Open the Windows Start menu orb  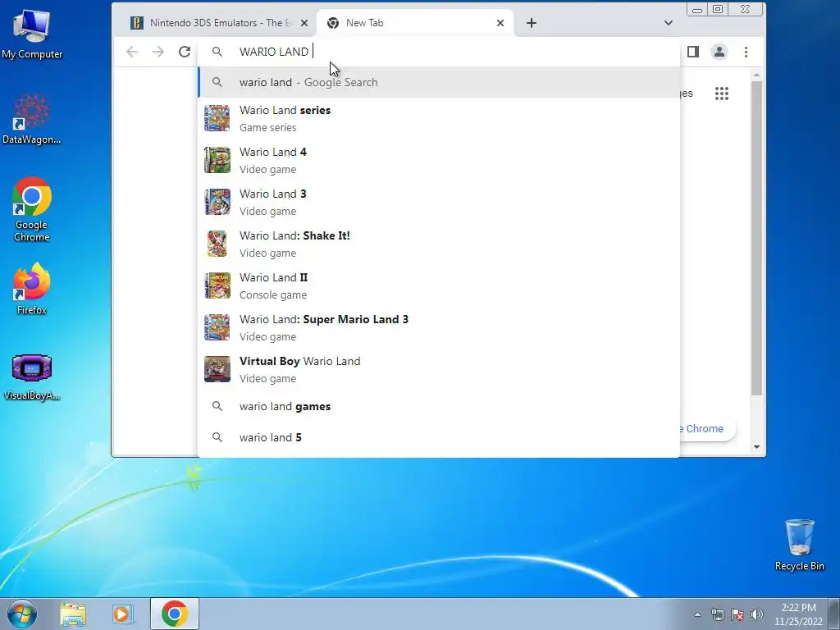pyautogui.click(x=21, y=614)
